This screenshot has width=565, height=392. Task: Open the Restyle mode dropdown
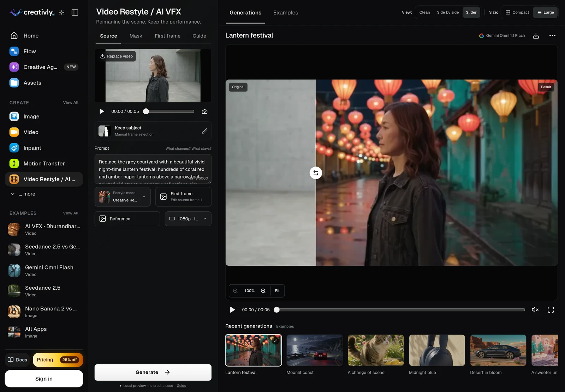pyautogui.click(x=123, y=197)
